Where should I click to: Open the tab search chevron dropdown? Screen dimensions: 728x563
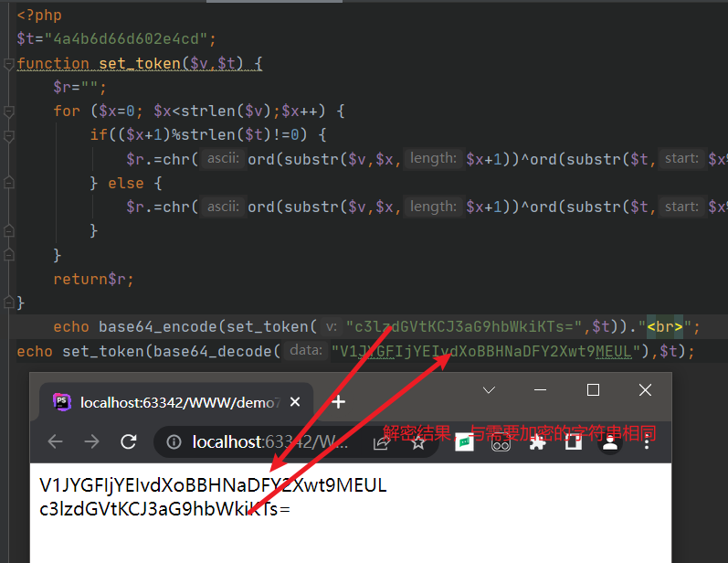tap(489, 389)
